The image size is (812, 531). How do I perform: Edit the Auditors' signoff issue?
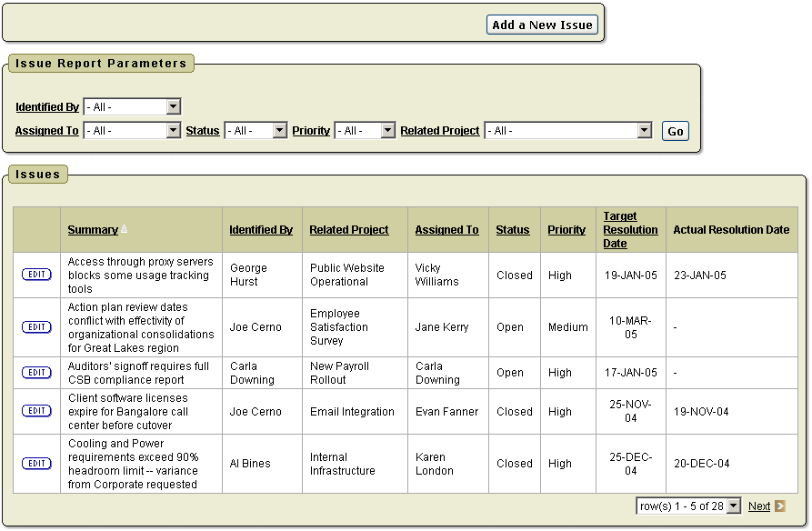[x=36, y=373]
